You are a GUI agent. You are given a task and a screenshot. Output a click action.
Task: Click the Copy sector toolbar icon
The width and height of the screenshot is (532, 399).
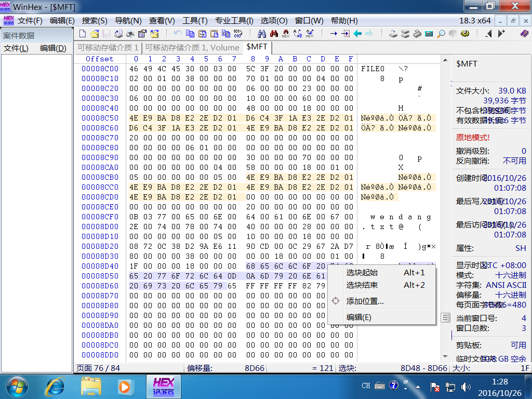190,34
